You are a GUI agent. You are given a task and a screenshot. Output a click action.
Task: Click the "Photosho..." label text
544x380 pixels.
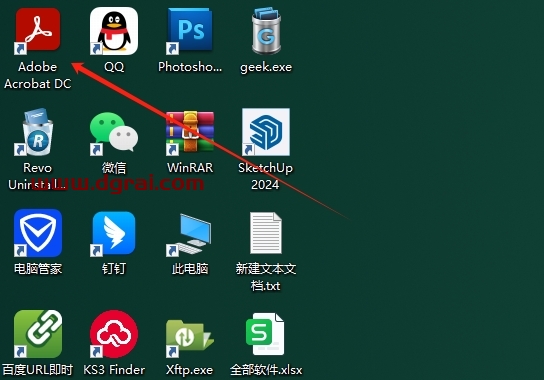pos(190,67)
